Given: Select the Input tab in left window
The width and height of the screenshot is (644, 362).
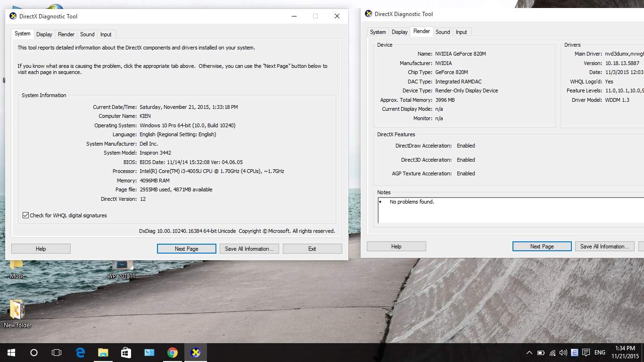Looking at the screenshot, I should 106,34.
